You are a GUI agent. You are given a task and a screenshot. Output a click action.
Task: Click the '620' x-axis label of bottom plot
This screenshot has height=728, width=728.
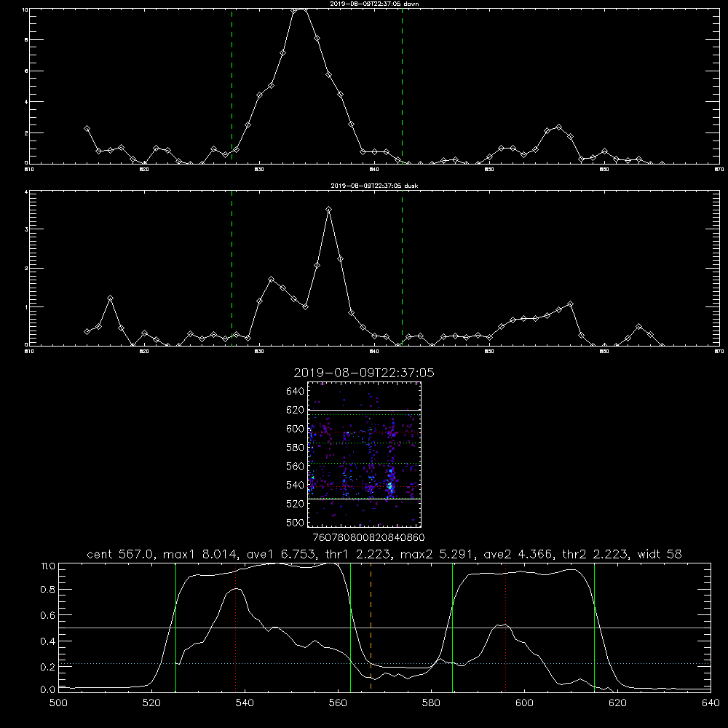(617, 703)
